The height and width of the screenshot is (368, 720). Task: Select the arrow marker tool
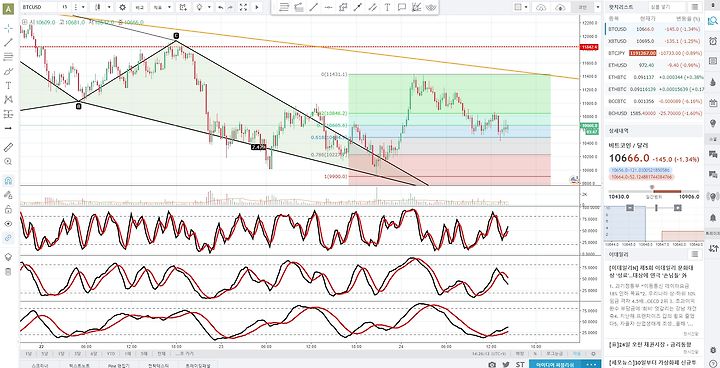8,128
